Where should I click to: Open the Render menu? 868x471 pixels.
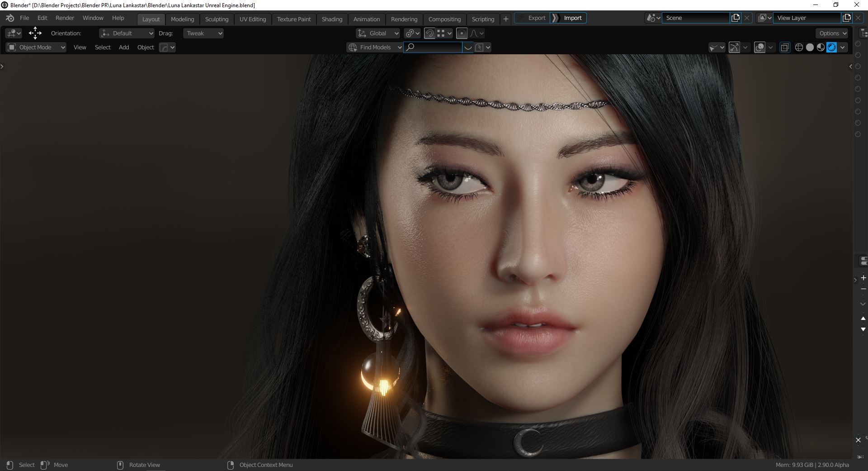pyautogui.click(x=65, y=18)
